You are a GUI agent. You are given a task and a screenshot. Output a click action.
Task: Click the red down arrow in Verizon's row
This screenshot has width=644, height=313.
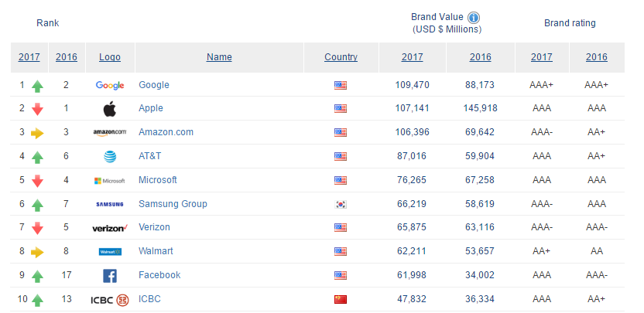click(37, 228)
